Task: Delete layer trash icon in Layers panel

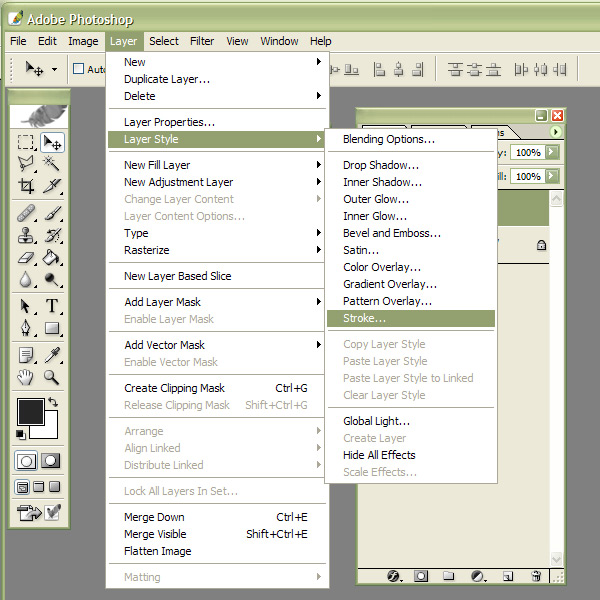Action: click(x=536, y=576)
